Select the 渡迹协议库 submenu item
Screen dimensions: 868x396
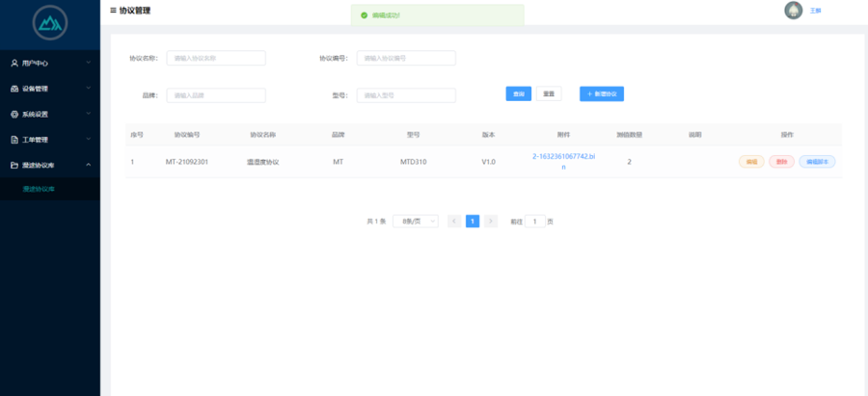pyautogui.click(x=40, y=189)
